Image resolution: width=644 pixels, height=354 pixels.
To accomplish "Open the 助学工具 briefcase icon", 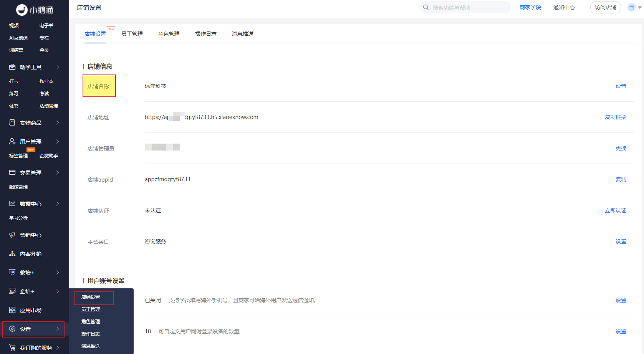I will tap(12, 67).
